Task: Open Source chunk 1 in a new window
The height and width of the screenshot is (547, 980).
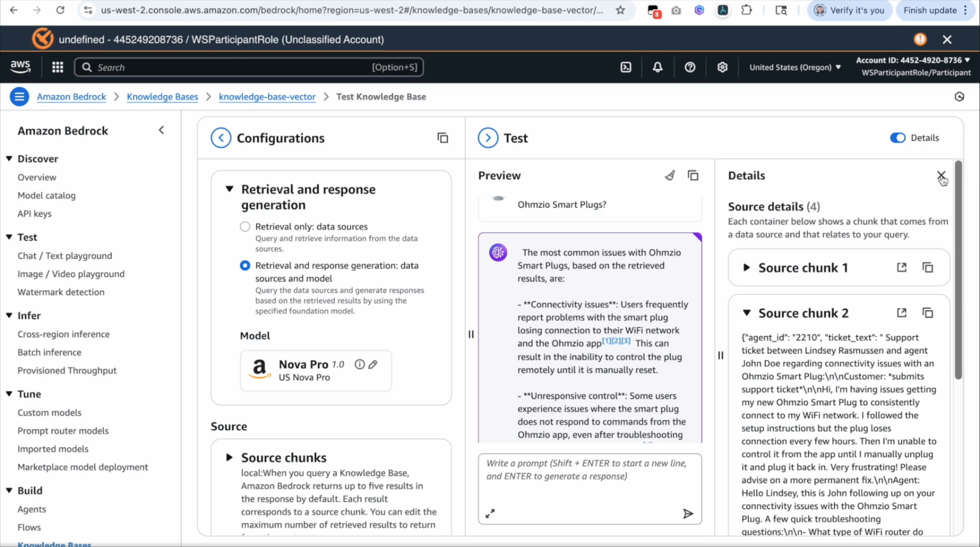Action: 901,267
